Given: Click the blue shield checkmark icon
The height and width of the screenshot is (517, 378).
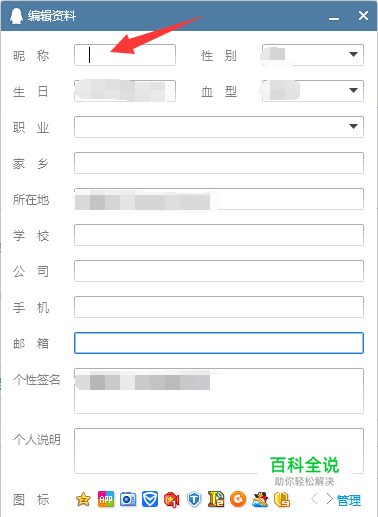Looking at the screenshot, I should point(150,499).
